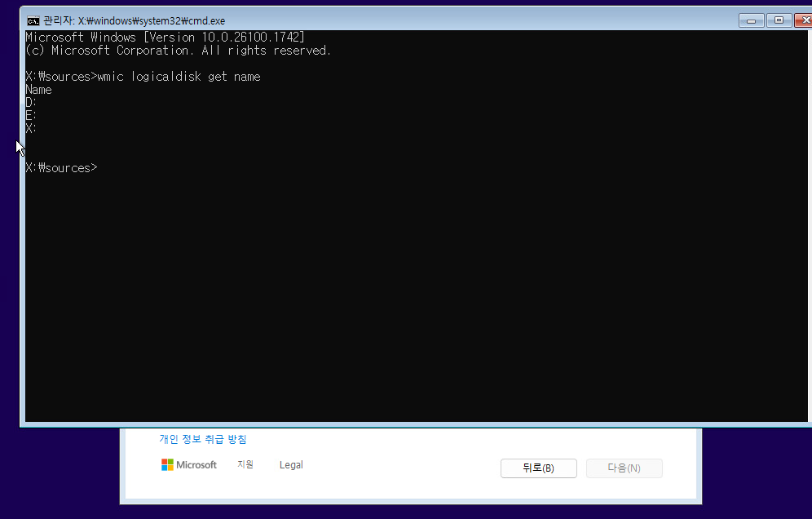Minimize the command prompt window
812x519 pixels.
click(752, 20)
